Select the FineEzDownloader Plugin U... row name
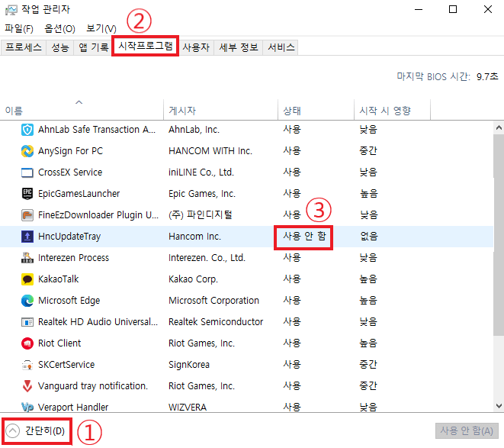 coord(98,215)
